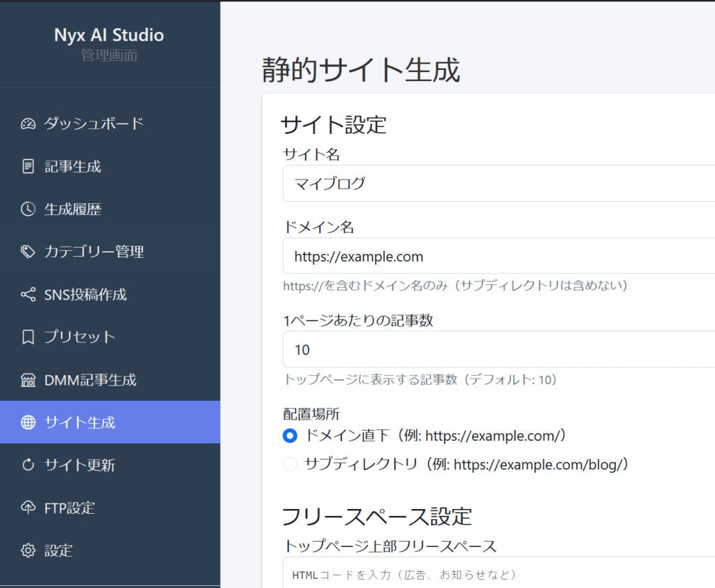Select the ドメイン直下 radio button

coord(290,436)
